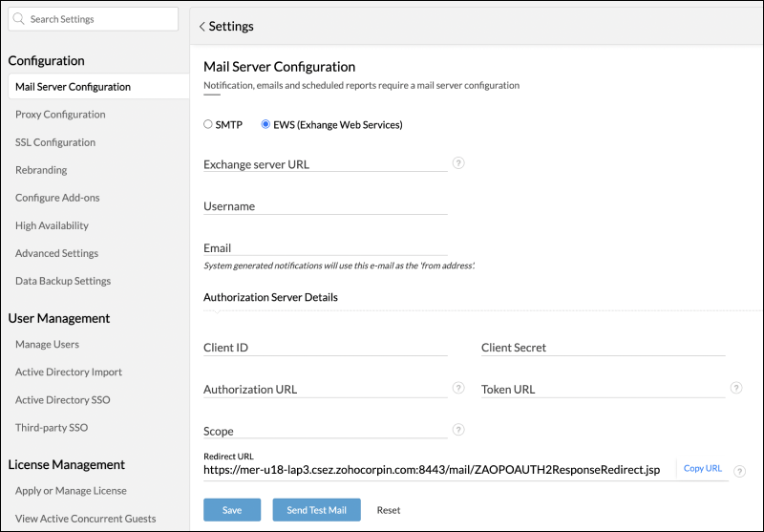Image resolution: width=764 pixels, height=532 pixels.
Task: Click the Reset link
Action: [389, 510]
